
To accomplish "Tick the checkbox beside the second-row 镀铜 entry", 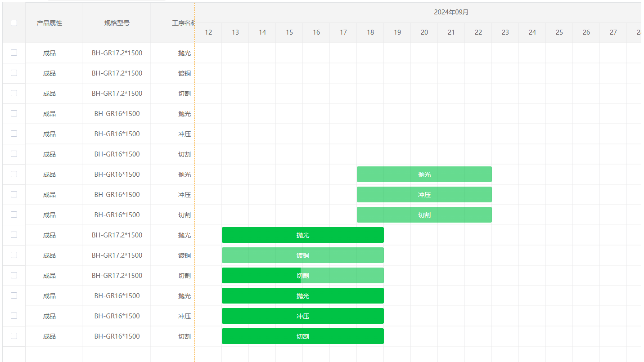I will 14,73.
